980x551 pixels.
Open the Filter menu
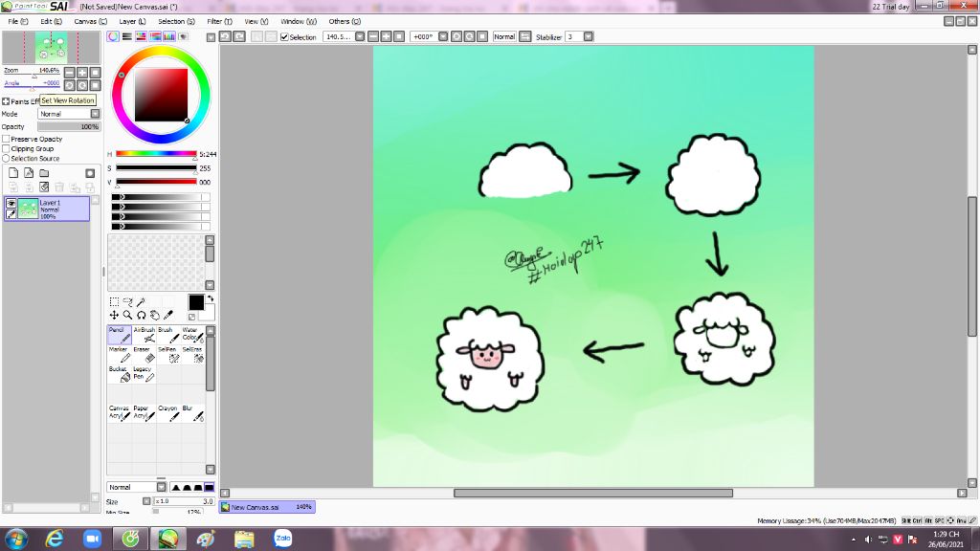[219, 21]
